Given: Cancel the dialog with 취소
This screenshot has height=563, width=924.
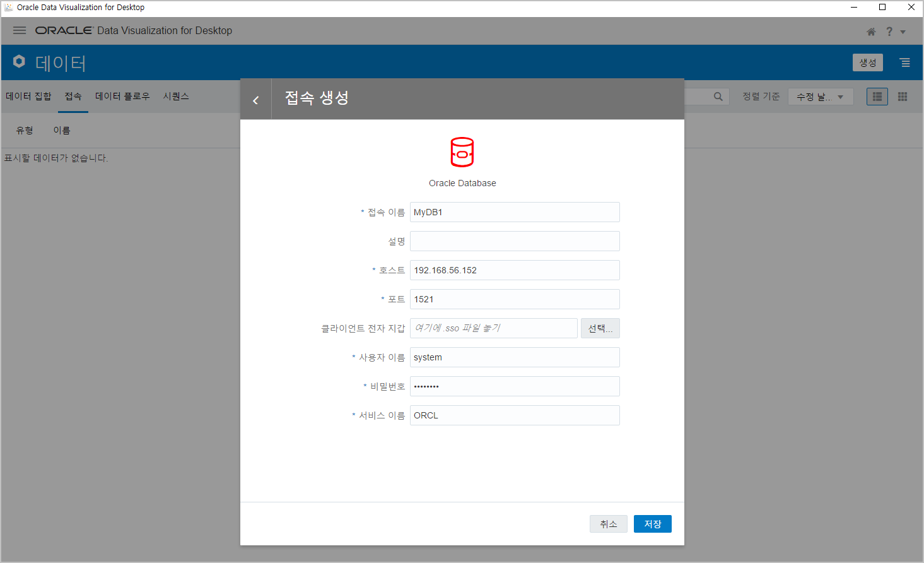Looking at the screenshot, I should [x=609, y=524].
